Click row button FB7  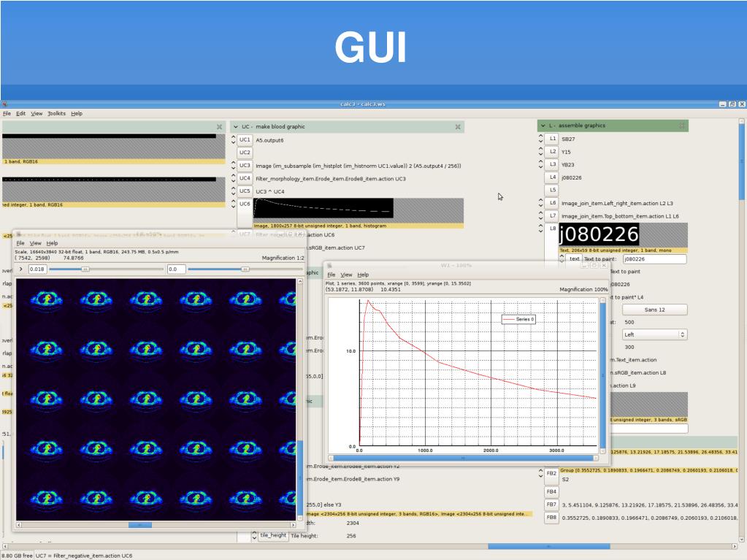(552, 505)
